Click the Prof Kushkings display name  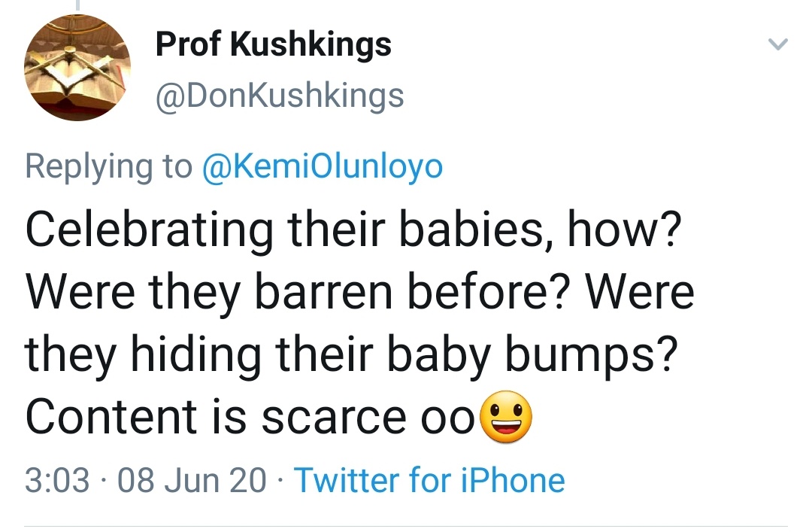(x=273, y=45)
